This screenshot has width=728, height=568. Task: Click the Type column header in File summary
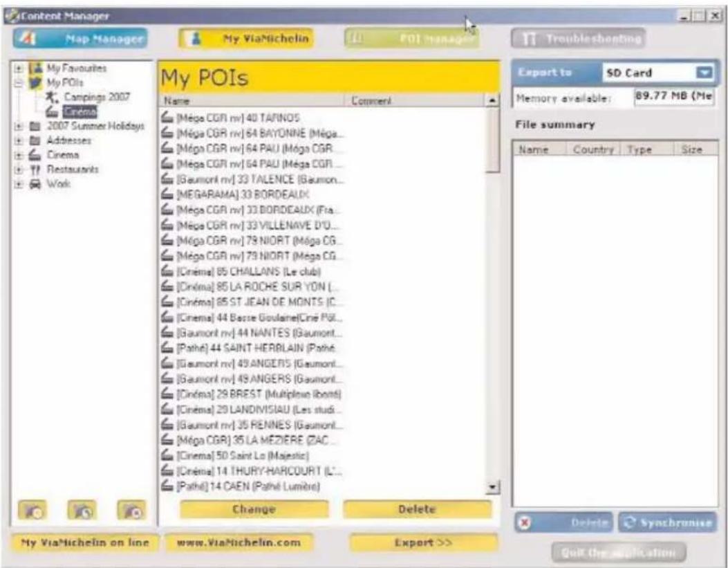tap(646, 149)
